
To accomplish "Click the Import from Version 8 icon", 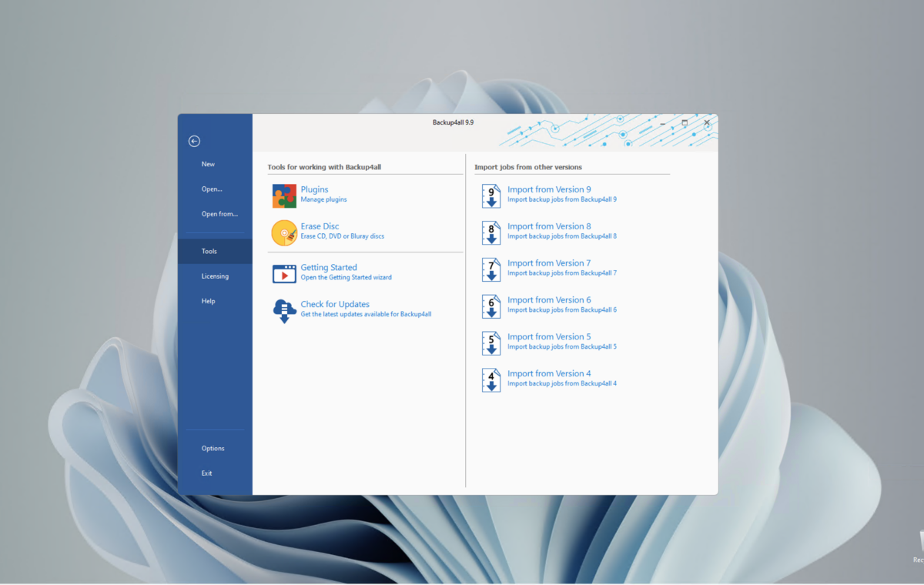I will [491, 232].
